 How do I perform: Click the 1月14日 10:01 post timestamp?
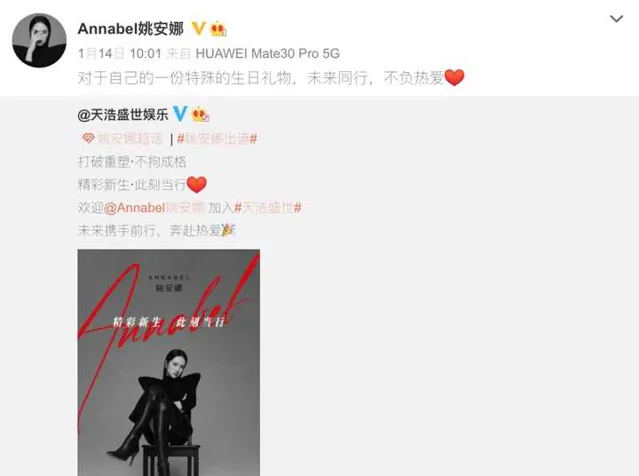[x=120, y=53]
